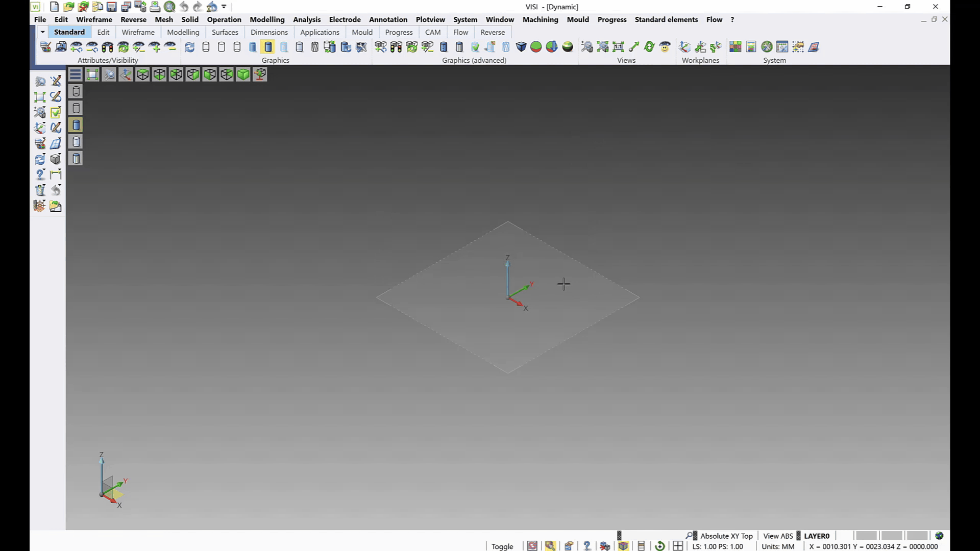Open the Modelling menu
The image size is (980, 551).
pos(267,19)
